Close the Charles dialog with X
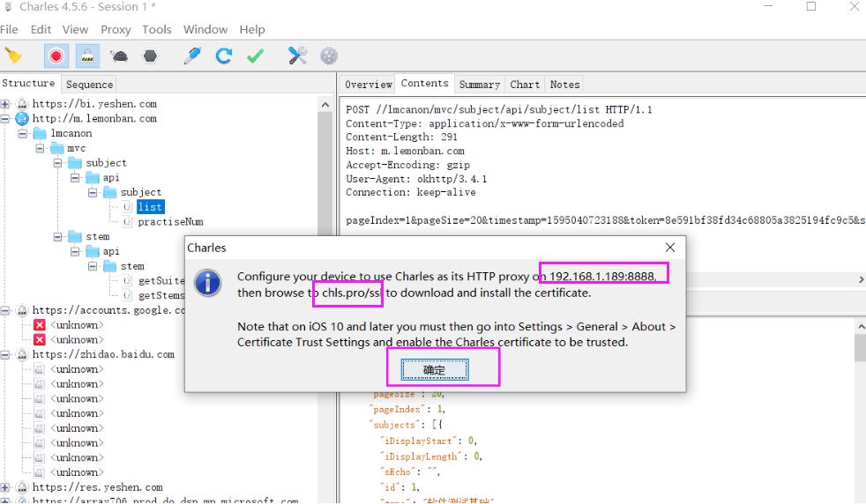The image size is (866, 504). tap(670, 248)
